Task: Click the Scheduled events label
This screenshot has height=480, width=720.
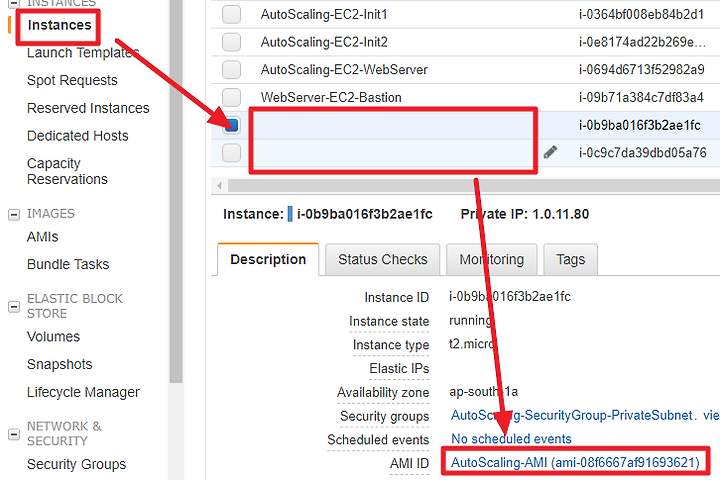Action: pyautogui.click(x=378, y=440)
